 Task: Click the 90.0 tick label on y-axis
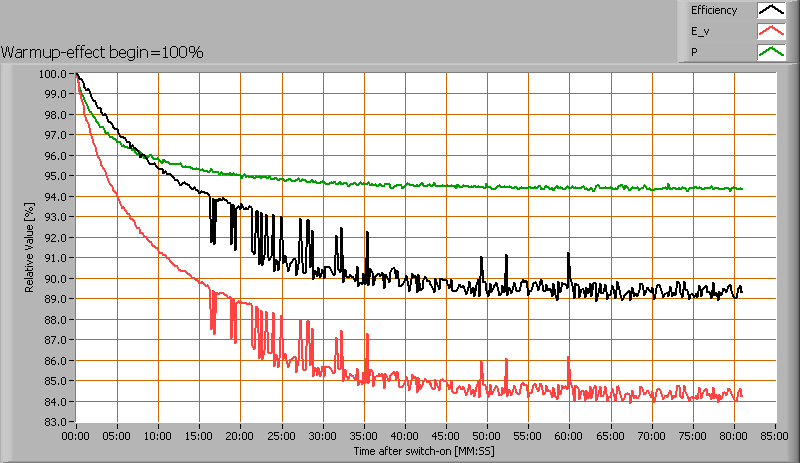click(56, 279)
